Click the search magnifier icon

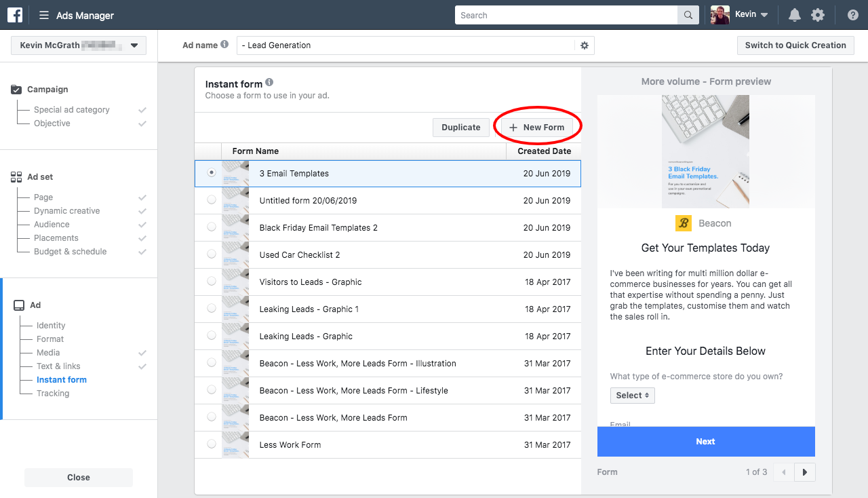(688, 16)
